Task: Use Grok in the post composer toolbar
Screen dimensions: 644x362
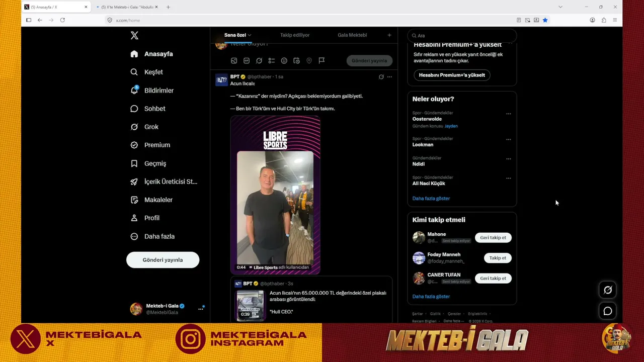Action: (x=259, y=61)
